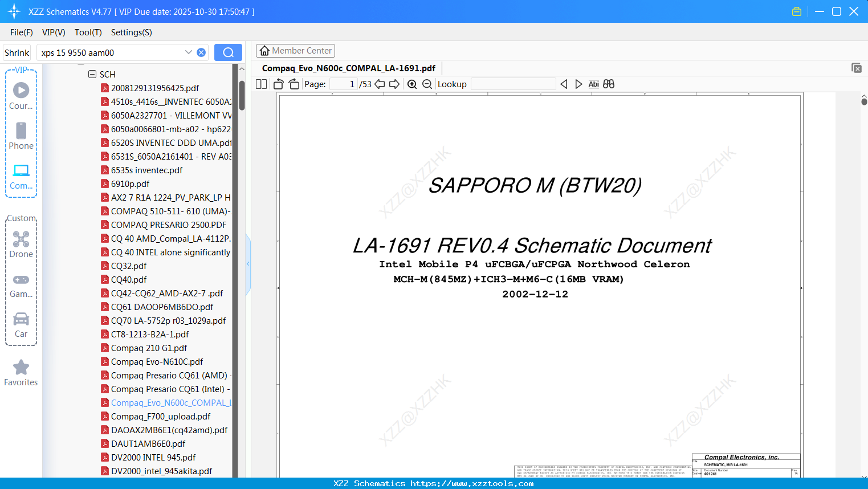Open Favorites in sidebar
Viewport: 868px width, 489px height.
[x=21, y=373]
